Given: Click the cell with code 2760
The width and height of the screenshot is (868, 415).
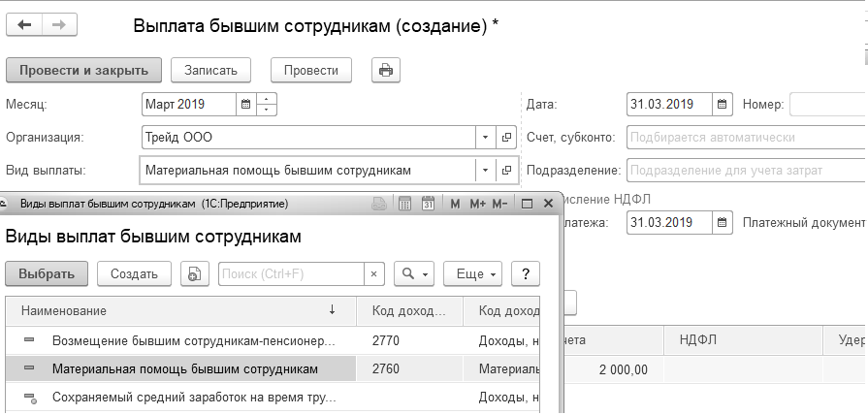Looking at the screenshot, I should point(410,369).
